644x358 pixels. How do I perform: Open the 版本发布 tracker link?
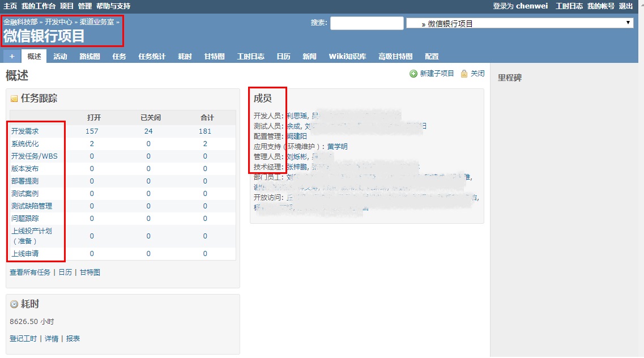point(25,168)
